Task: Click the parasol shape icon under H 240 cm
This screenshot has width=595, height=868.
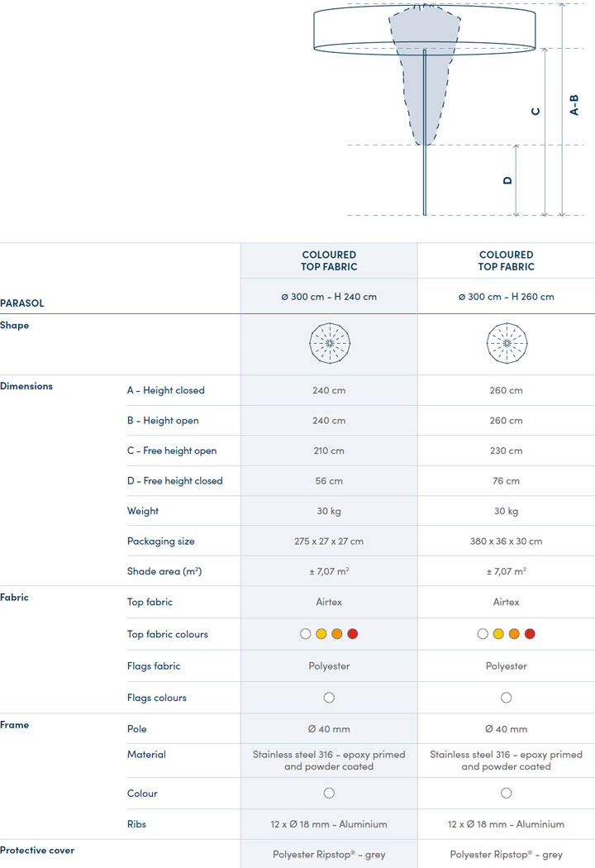Action: (x=329, y=344)
